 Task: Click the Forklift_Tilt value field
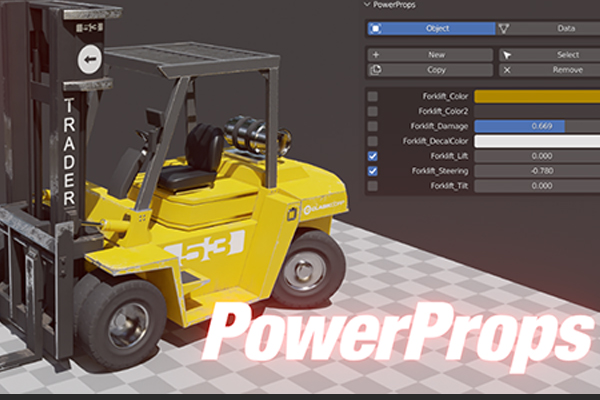(537, 186)
